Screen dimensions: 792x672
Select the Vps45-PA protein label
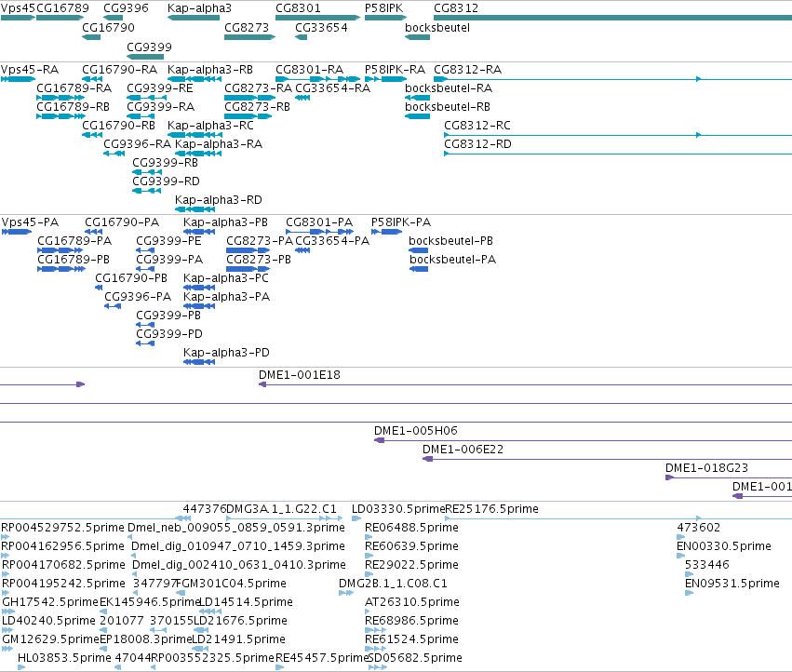click(x=31, y=222)
